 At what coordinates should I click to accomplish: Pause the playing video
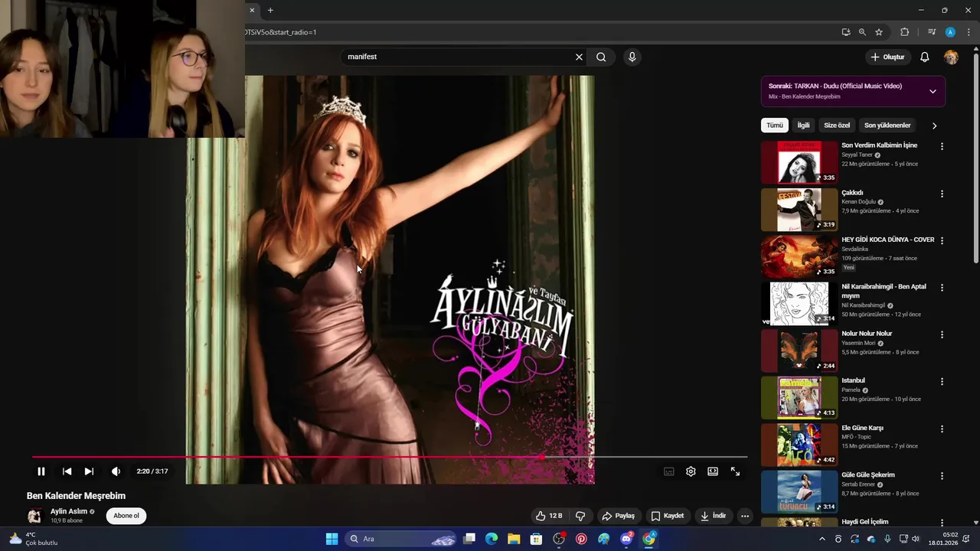[41, 471]
